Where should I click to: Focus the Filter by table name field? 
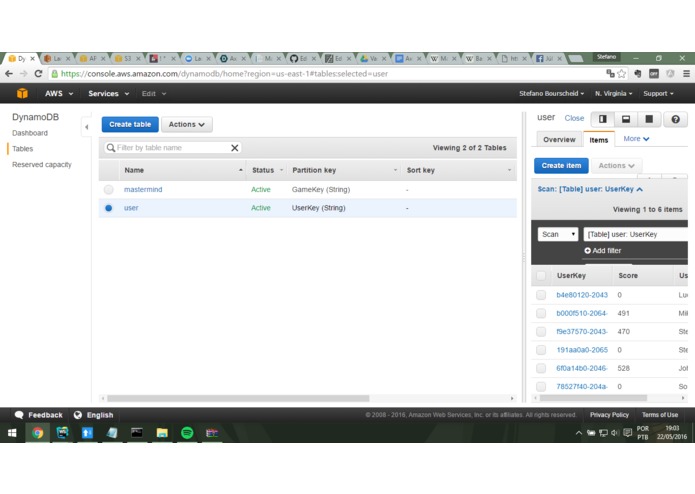pos(172,148)
